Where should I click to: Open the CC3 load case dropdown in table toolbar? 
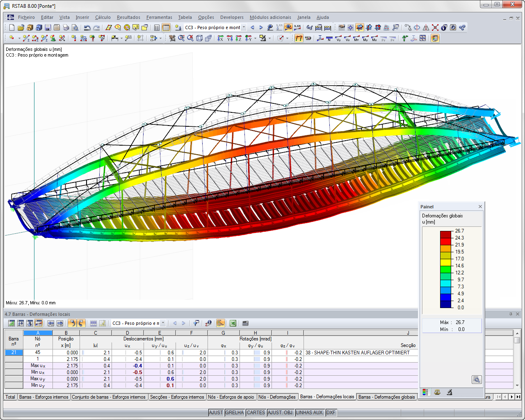click(163, 323)
